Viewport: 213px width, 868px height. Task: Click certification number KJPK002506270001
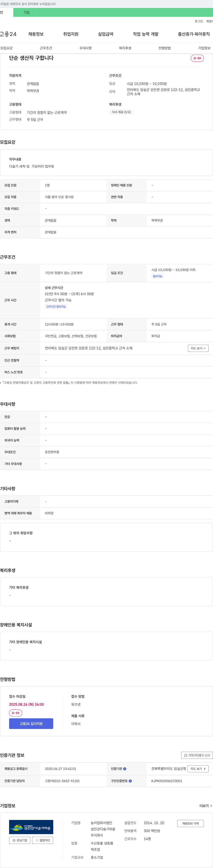[x=166, y=781]
